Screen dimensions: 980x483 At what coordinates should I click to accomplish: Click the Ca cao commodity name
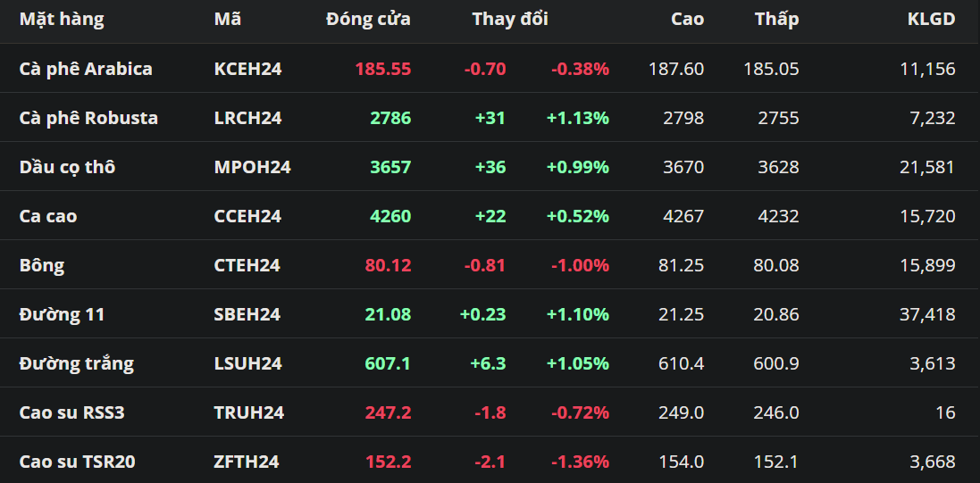click(x=48, y=216)
